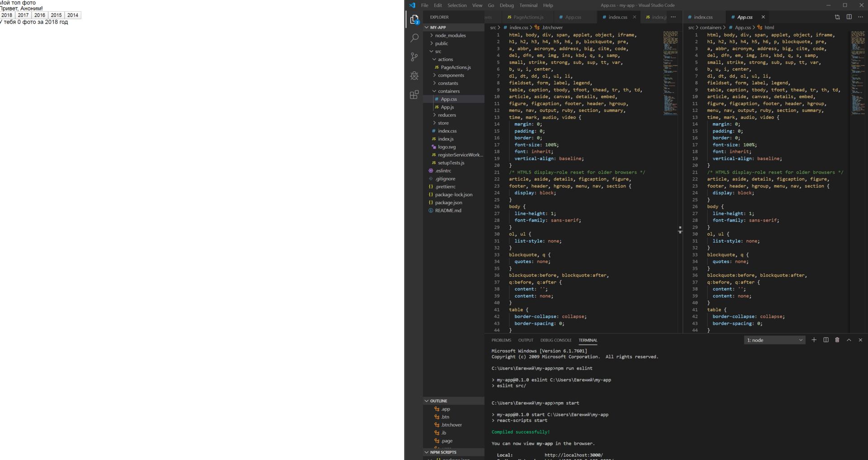
Task: Open the Go menu
Action: click(x=491, y=5)
